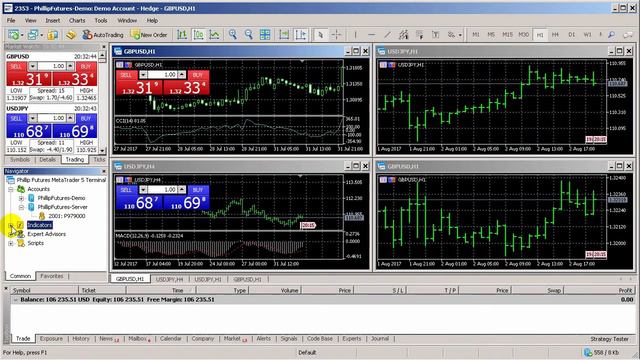Open GBPUSD volume dropdown in Market Watch
The width and height of the screenshot is (640, 360).
coord(33,66)
